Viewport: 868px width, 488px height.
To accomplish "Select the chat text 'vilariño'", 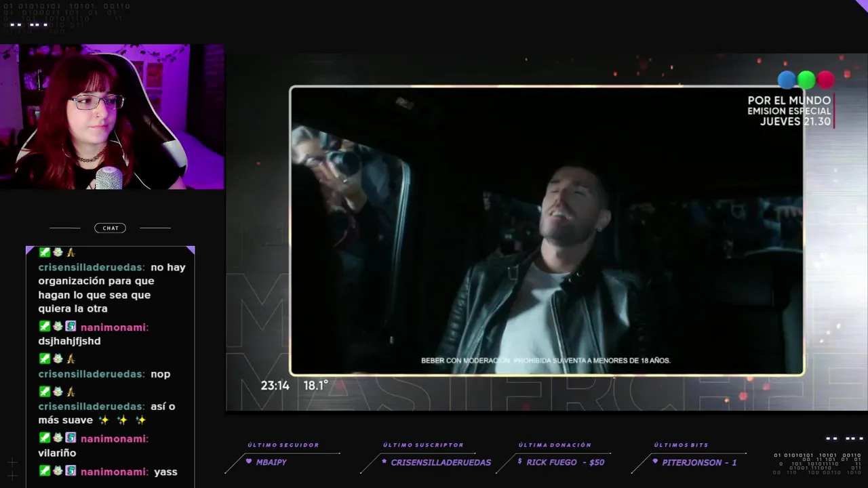I will (x=57, y=453).
